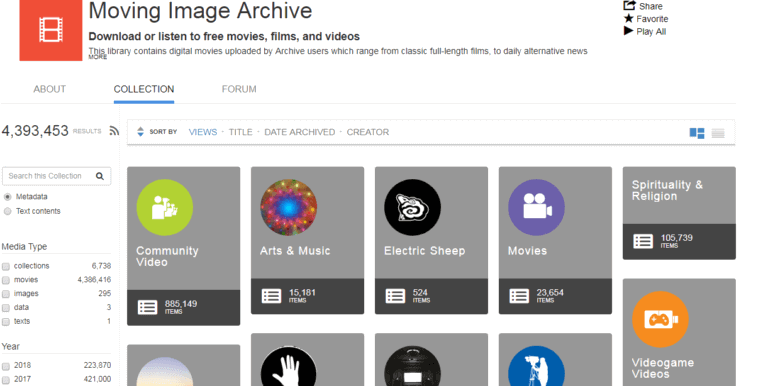Switch to list view icon
Image resolution: width=768 pixels, height=386 pixels.
(718, 133)
